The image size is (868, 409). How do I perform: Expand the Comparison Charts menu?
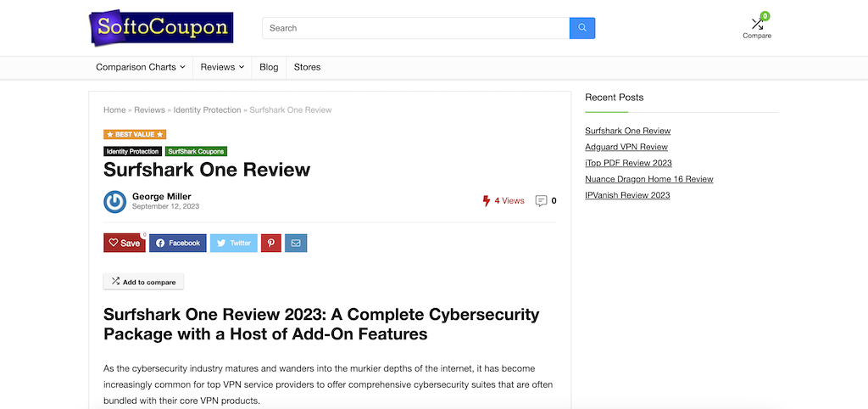[x=141, y=67]
